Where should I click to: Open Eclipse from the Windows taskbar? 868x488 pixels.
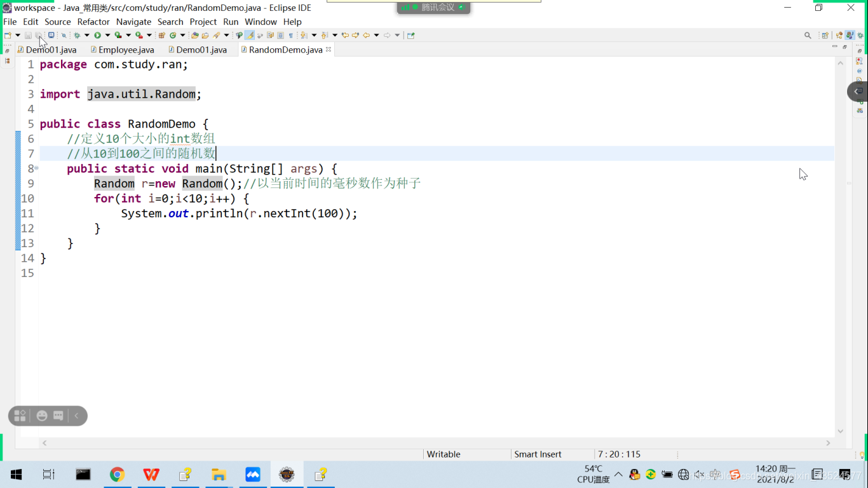[x=287, y=474]
